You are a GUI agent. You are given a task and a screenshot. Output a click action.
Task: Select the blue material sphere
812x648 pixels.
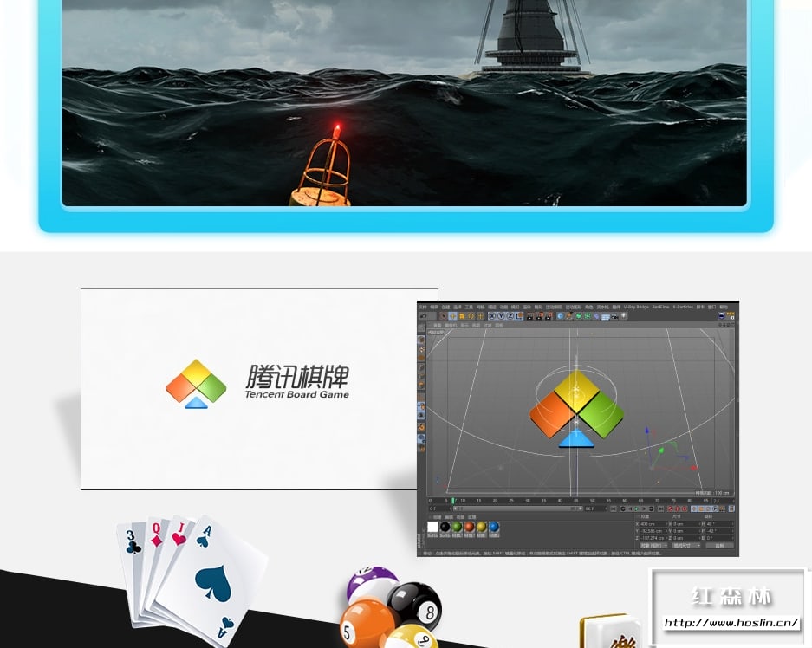pos(494,527)
